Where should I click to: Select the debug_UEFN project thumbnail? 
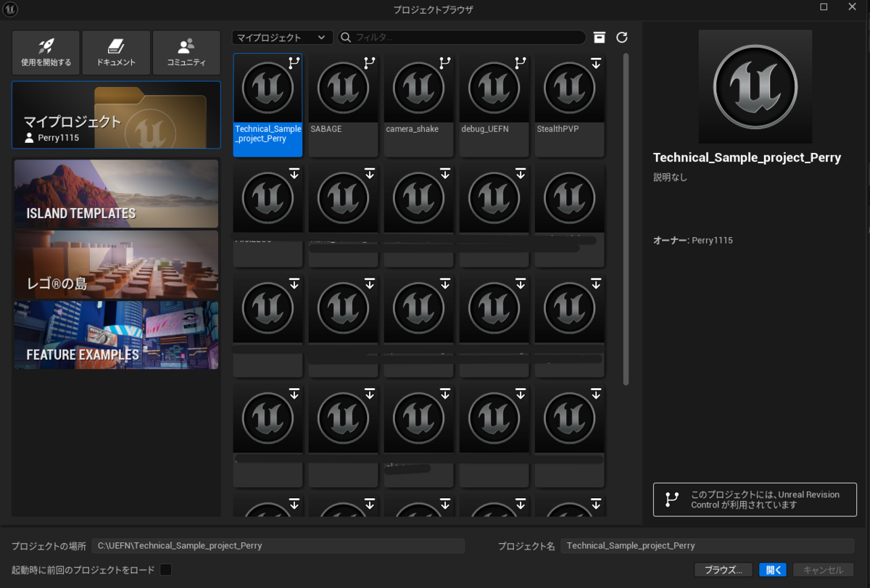(x=494, y=88)
